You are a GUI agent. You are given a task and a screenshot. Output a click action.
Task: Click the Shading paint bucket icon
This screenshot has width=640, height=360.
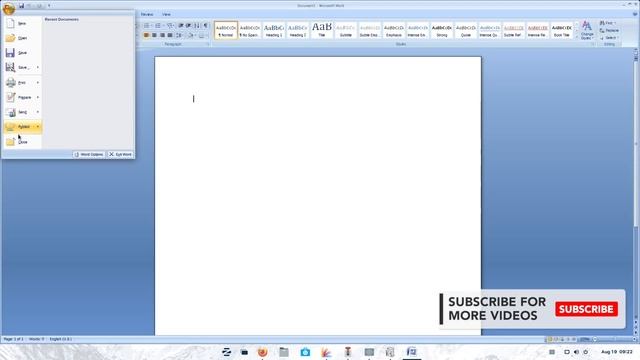click(190, 36)
